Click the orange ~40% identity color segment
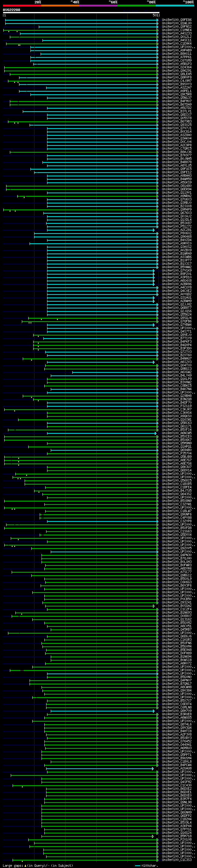 (60, 6)
